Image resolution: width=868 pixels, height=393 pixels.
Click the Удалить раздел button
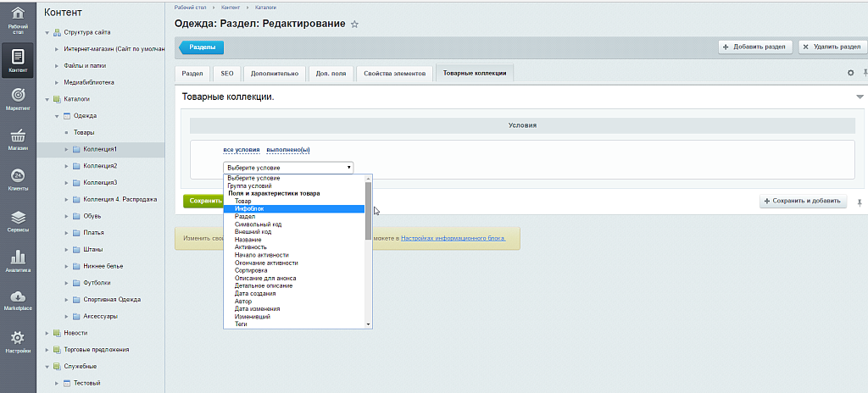pyautogui.click(x=832, y=47)
